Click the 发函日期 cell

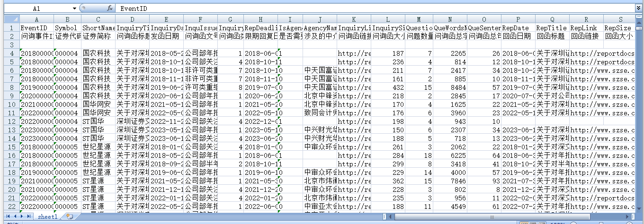(x=166, y=36)
